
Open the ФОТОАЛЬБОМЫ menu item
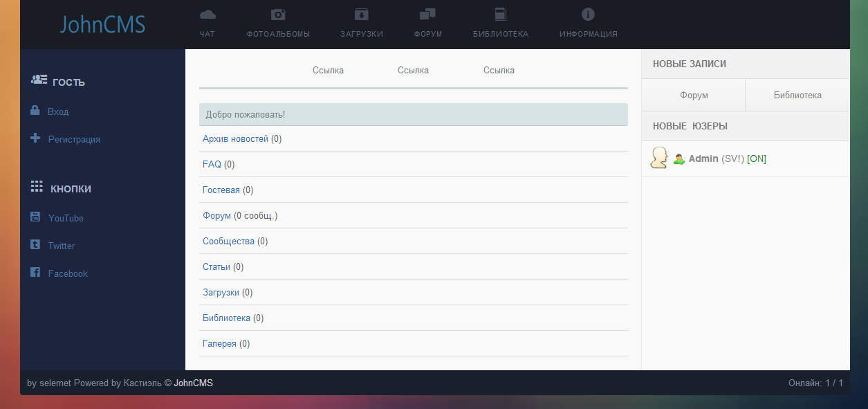(x=278, y=34)
